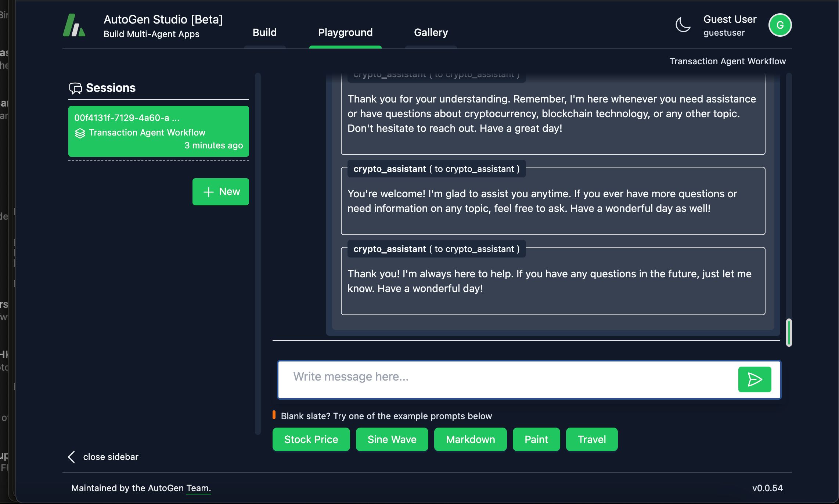Switch to the Playground tab

pyautogui.click(x=345, y=32)
